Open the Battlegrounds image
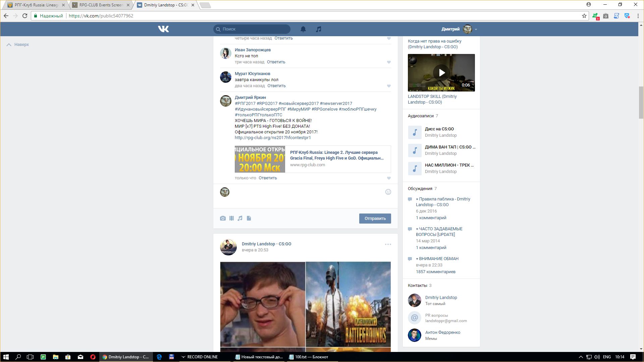This screenshot has height=362, width=644. (x=348, y=304)
